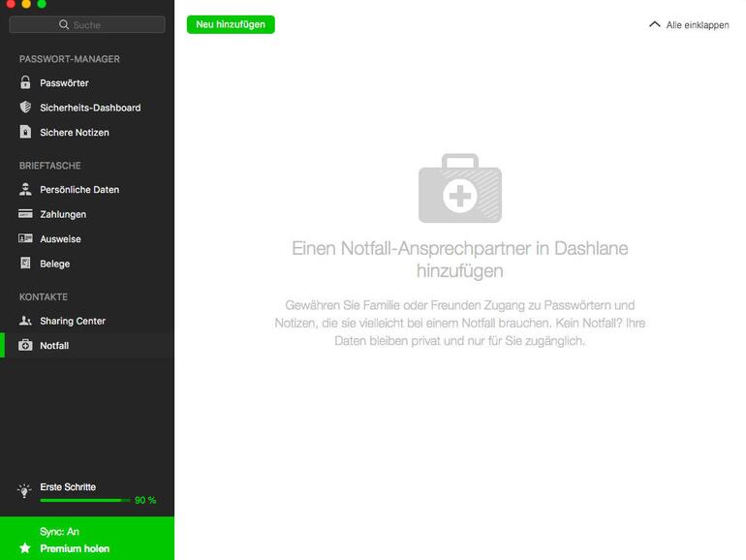Open Erste Schritte getting started guide
Image resolution: width=746 pixels, height=560 pixels.
(x=68, y=486)
